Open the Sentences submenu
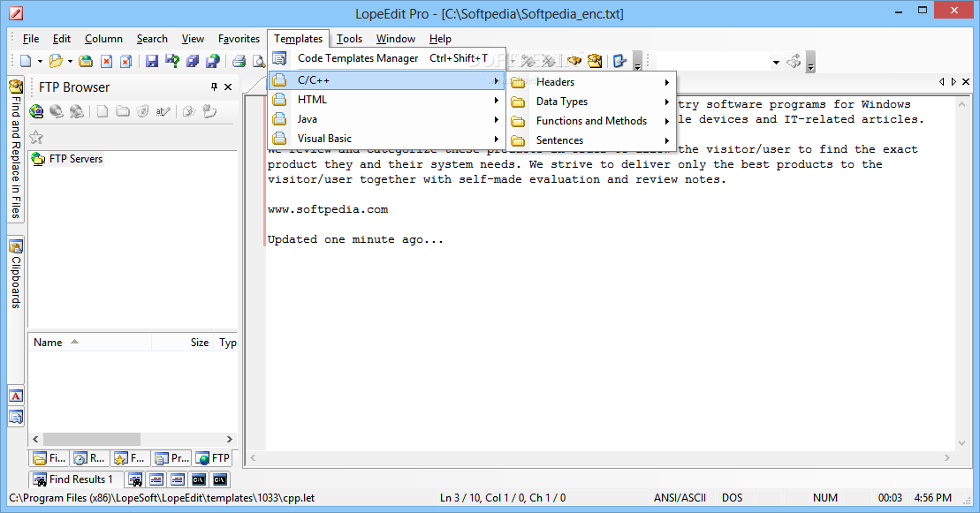980x513 pixels. [x=591, y=140]
